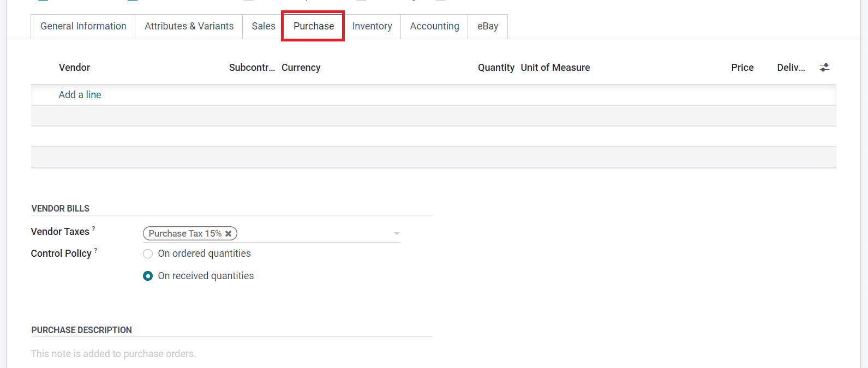Select On ordered quantities control policy
Image resolution: width=868 pixels, height=368 pixels.
point(148,254)
